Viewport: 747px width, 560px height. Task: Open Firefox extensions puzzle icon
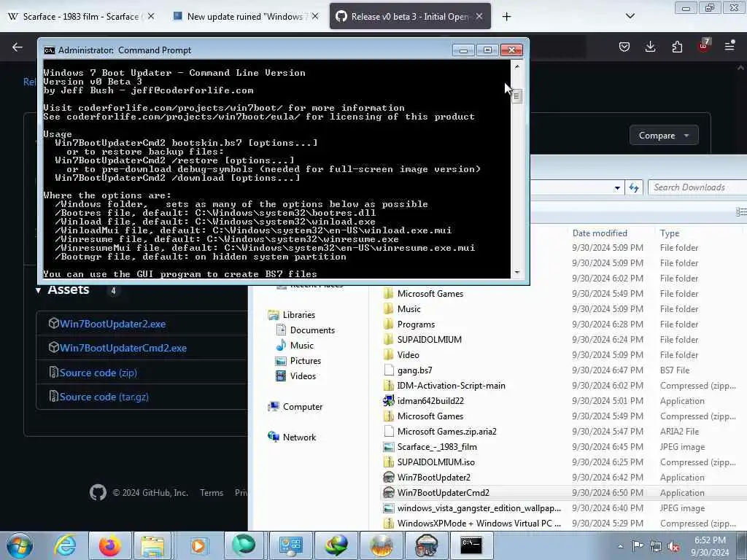point(677,46)
